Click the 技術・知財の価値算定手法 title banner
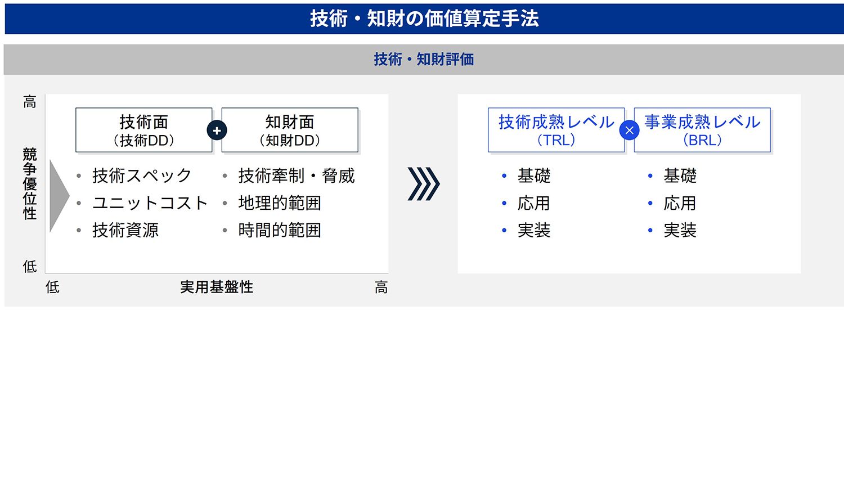Viewport: 844px width, 504px height. [424, 19]
